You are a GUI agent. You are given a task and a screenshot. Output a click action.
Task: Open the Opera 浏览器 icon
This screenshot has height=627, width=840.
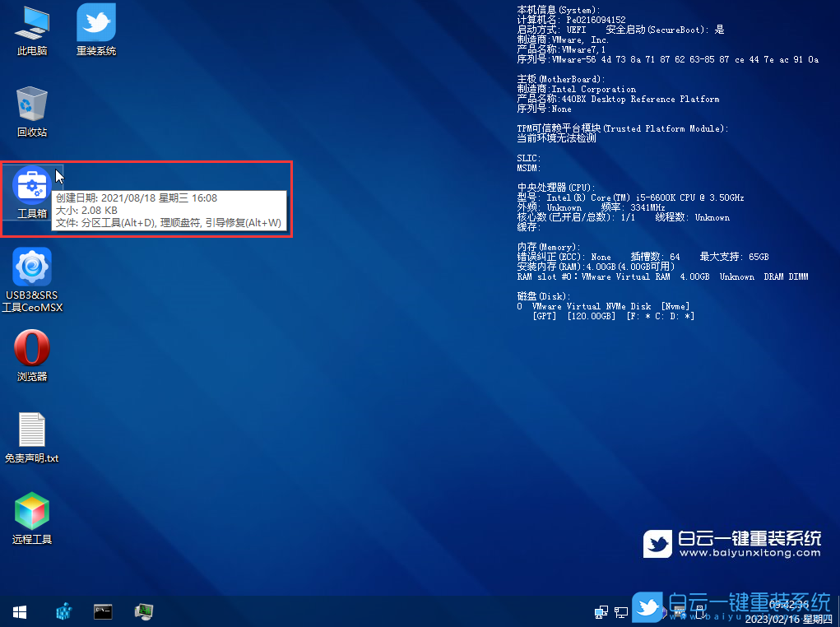pos(32,348)
